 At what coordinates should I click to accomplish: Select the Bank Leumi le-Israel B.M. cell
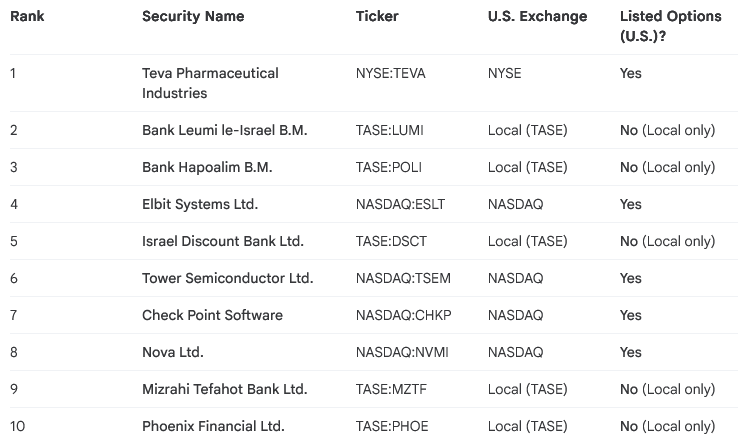click(x=224, y=130)
